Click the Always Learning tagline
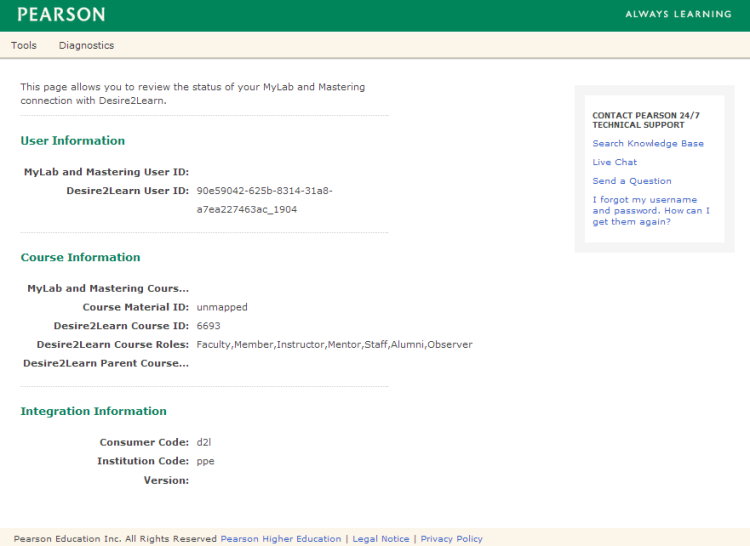750x546 pixels. tap(678, 15)
